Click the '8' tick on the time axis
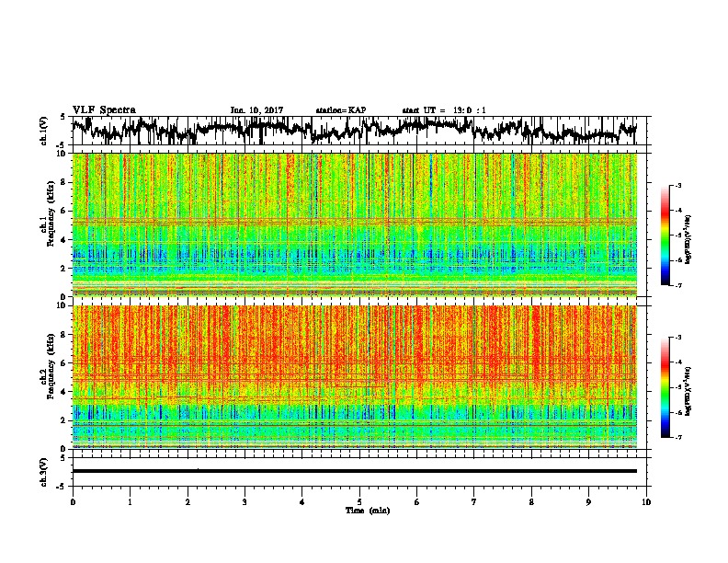The width and height of the screenshot is (728, 563). pos(531,502)
